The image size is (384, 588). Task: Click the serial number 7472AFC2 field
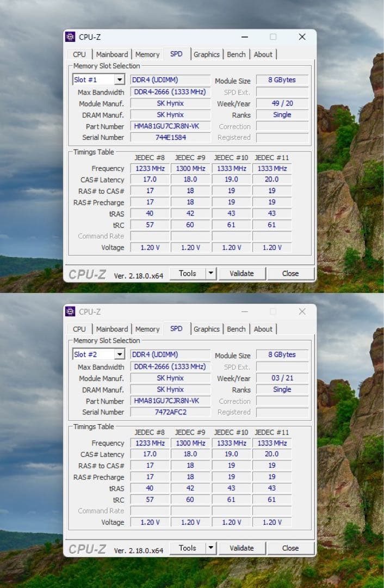click(170, 412)
